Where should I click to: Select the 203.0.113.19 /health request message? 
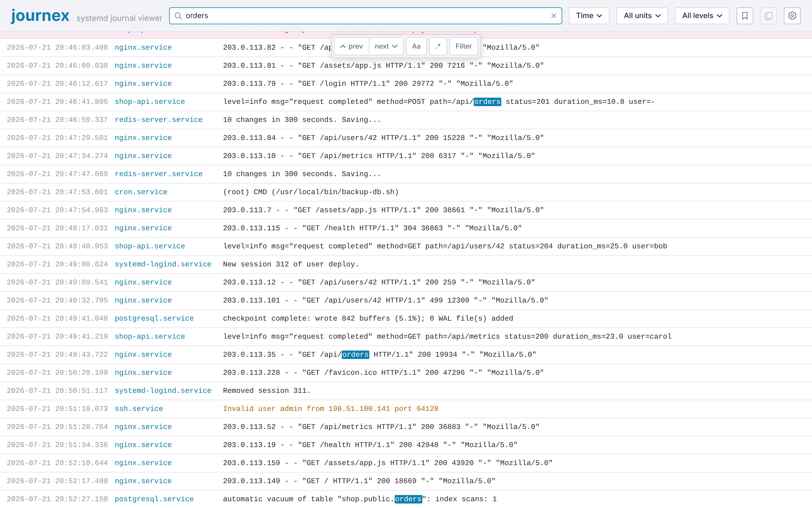click(370, 445)
